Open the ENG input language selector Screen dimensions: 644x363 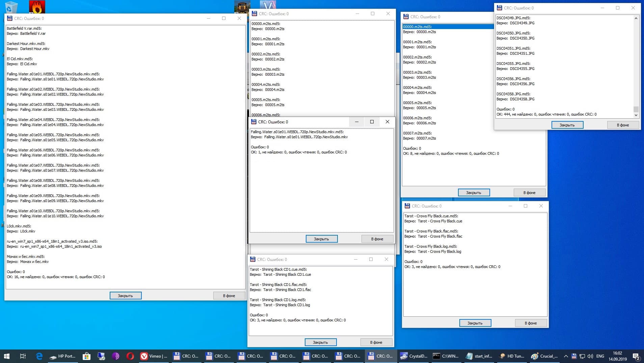coord(600,356)
